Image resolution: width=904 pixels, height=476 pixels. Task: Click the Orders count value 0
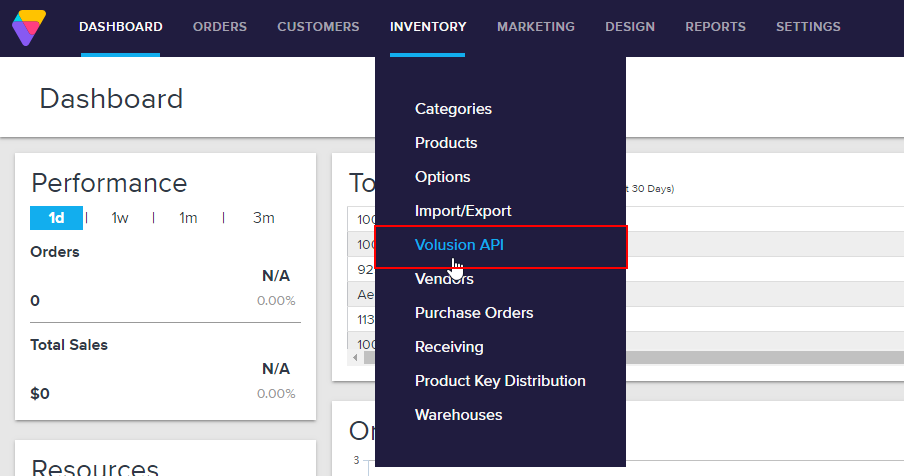[x=35, y=301]
